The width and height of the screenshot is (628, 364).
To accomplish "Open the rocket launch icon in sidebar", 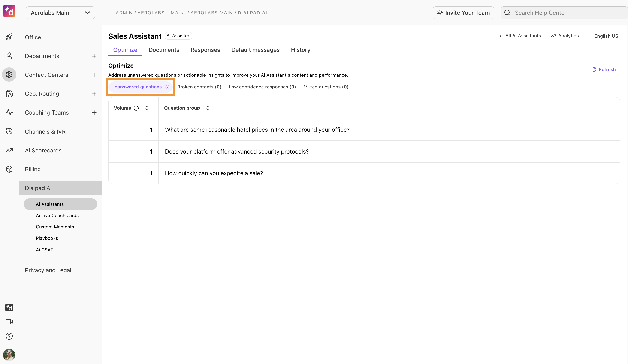I will pyautogui.click(x=9, y=37).
